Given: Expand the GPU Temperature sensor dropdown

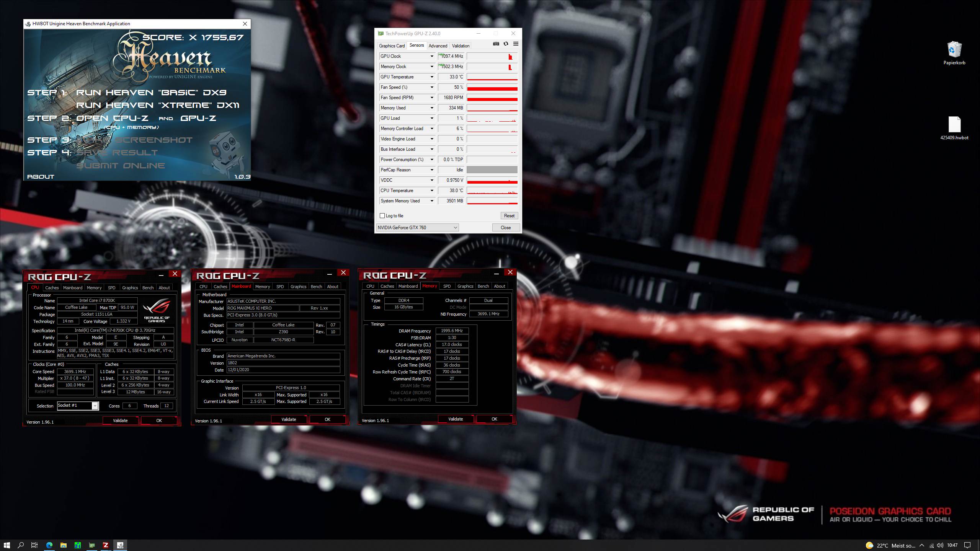Looking at the screenshot, I should click(432, 77).
